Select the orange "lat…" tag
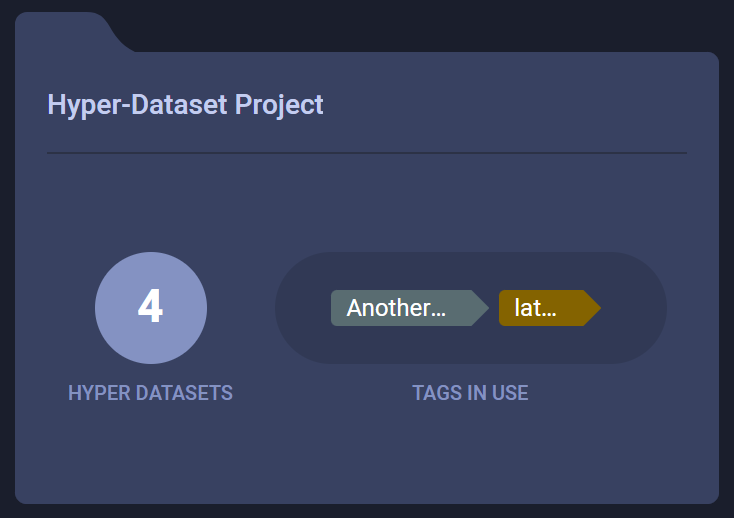 pos(540,308)
